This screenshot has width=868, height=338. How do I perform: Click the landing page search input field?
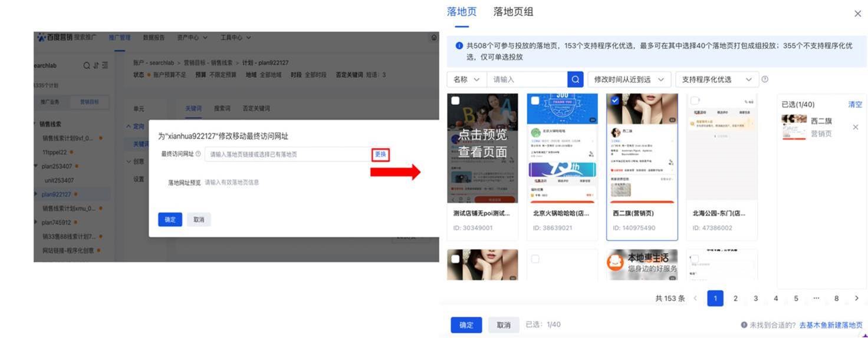pos(527,79)
